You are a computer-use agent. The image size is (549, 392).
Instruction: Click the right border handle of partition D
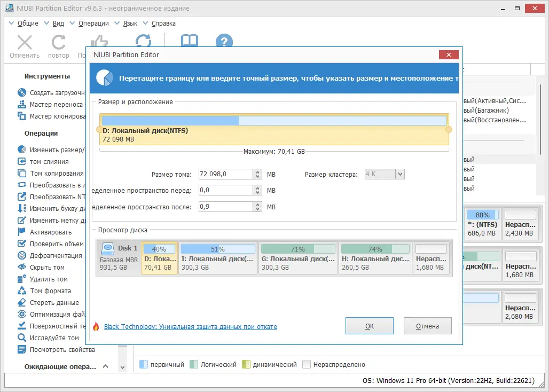[x=449, y=129]
